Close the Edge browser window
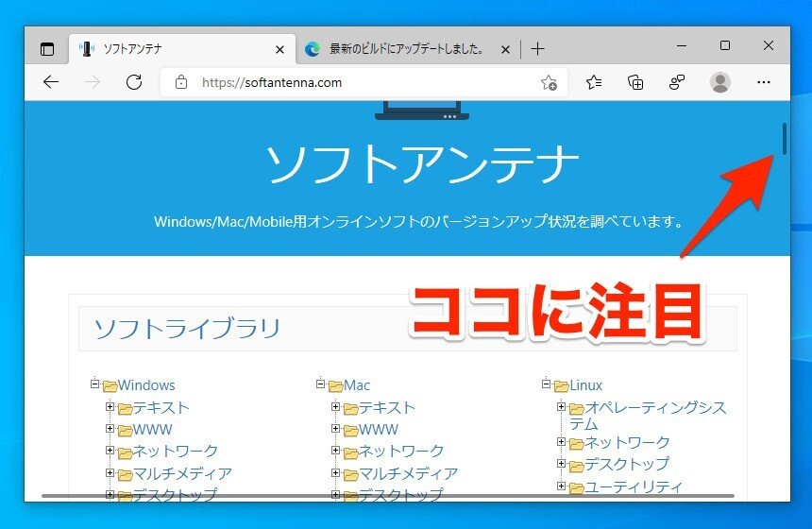This screenshot has height=529, width=812. tap(769, 45)
